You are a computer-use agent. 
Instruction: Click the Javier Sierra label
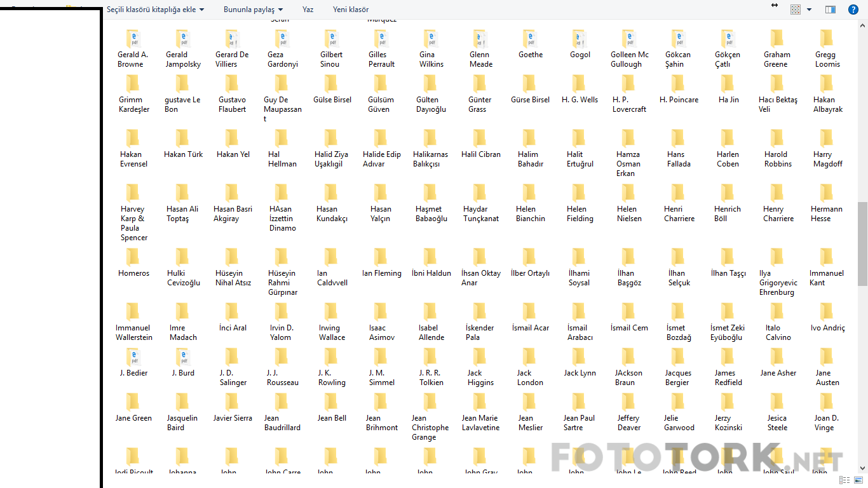coord(233,418)
